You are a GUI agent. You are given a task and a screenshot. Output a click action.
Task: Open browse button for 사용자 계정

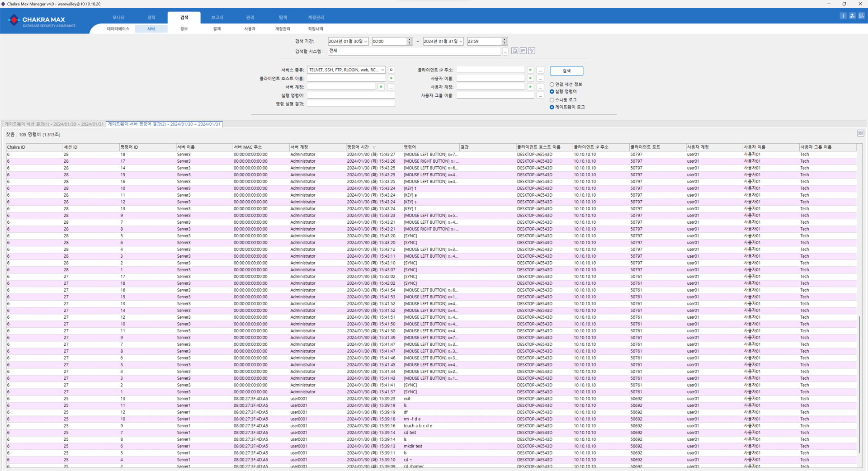[540, 87]
